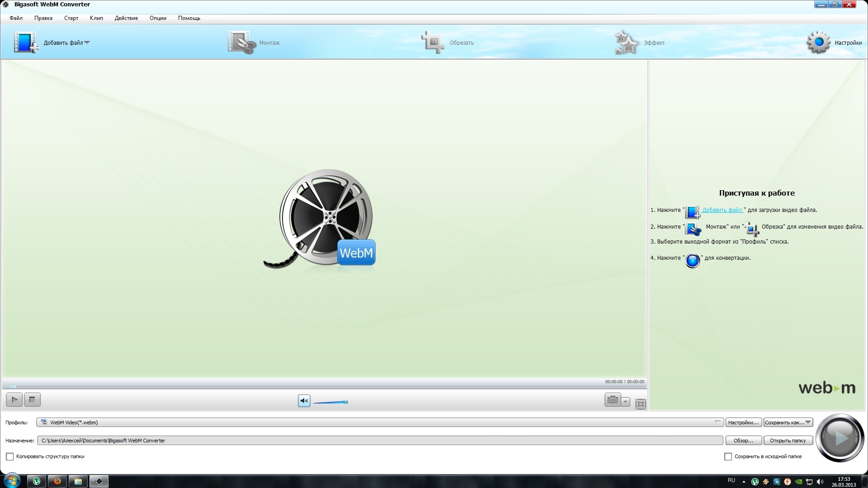Click the Add File film icon
The image size is (868, 488).
point(26,42)
